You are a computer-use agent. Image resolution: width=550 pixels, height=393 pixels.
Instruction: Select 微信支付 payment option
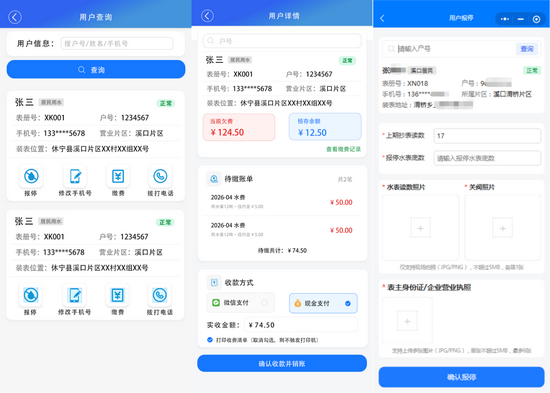tap(241, 302)
